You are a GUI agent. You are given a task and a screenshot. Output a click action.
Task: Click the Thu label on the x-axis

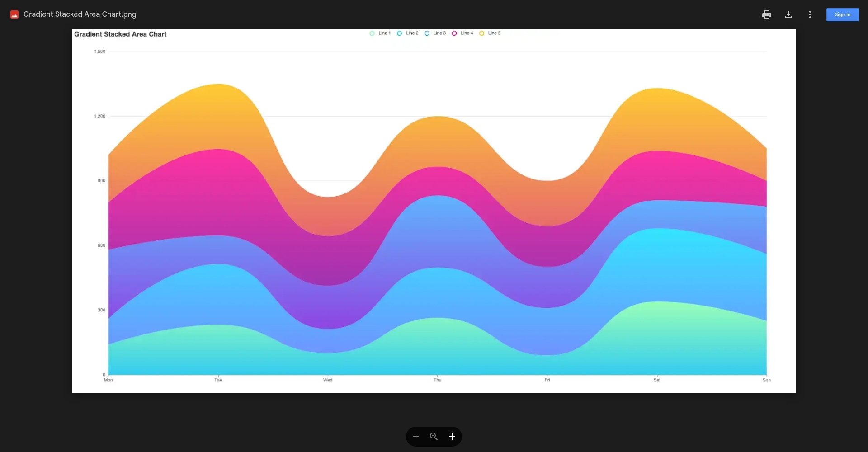click(437, 380)
